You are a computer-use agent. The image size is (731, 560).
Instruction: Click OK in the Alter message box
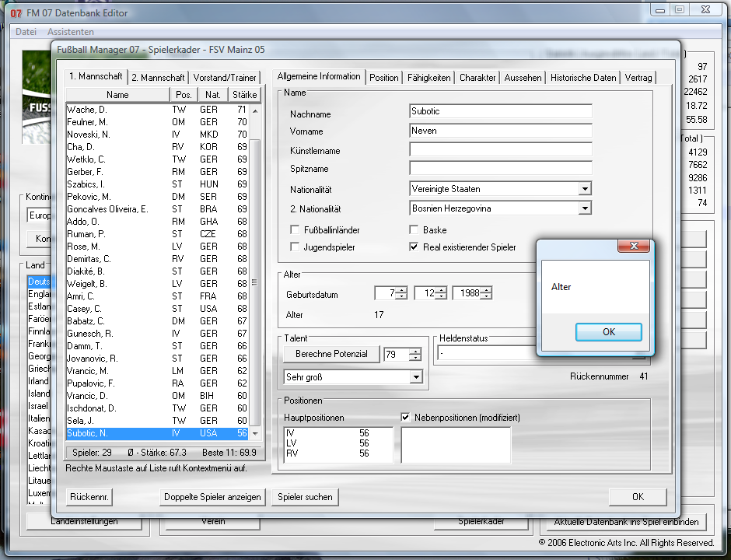pyautogui.click(x=608, y=332)
